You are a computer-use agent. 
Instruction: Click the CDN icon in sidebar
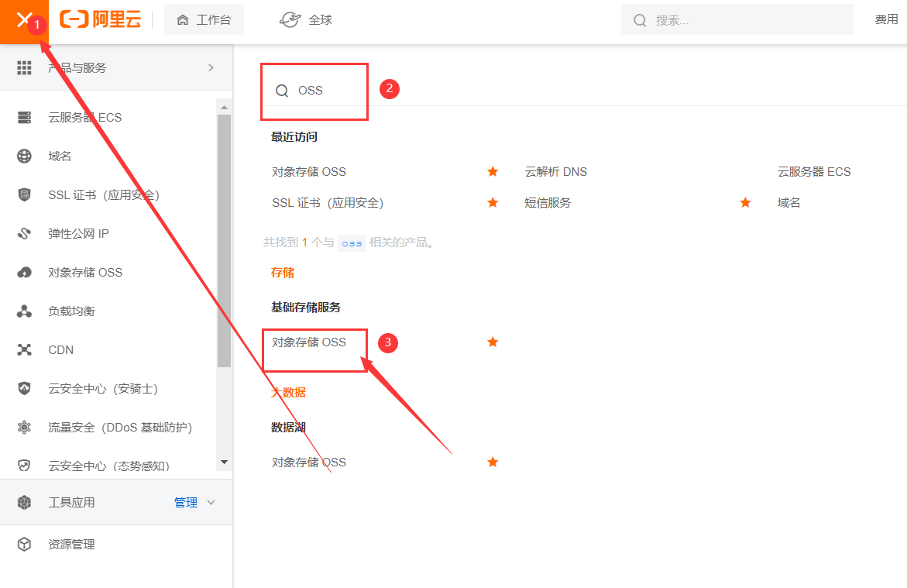coord(24,350)
